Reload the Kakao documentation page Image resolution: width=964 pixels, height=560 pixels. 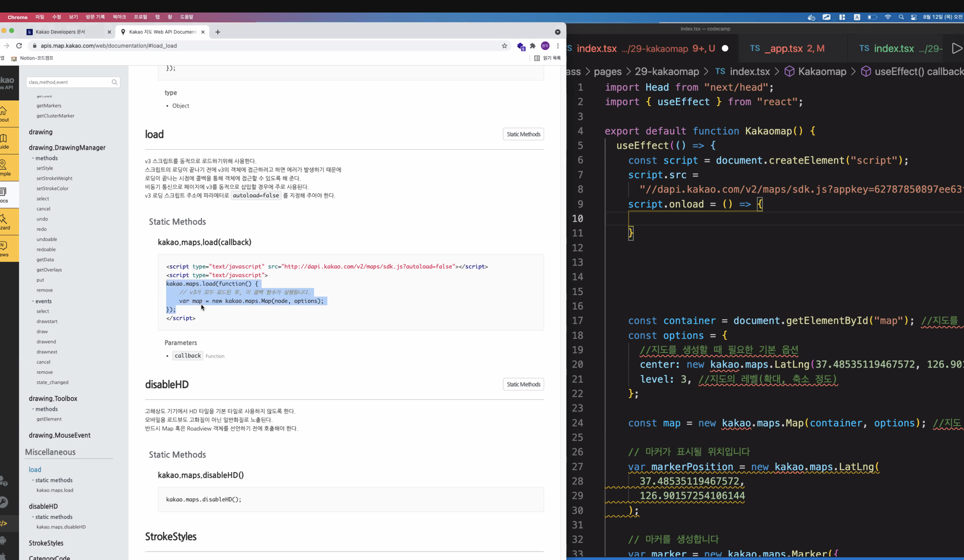[19, 46]
